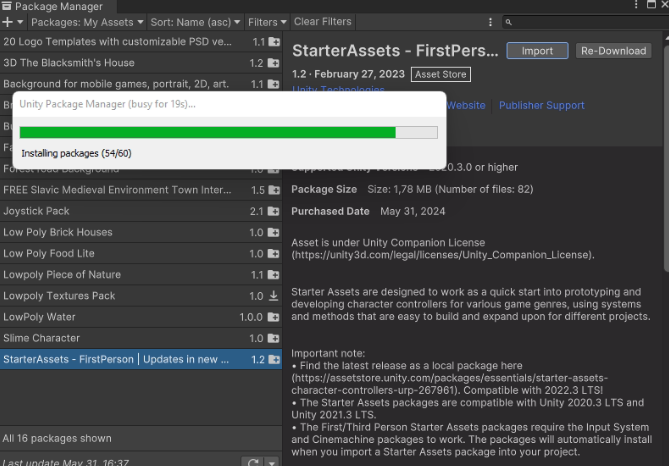
Task: Click the plus add package button
Action: pyautogui.click(x=12, y=22)
